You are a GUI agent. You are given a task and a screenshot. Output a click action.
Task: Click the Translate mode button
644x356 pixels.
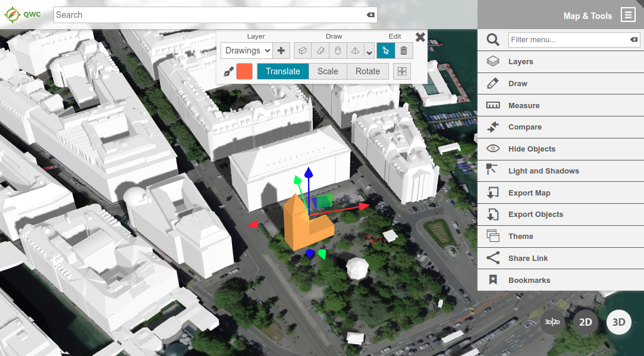(x=282, y=71)
